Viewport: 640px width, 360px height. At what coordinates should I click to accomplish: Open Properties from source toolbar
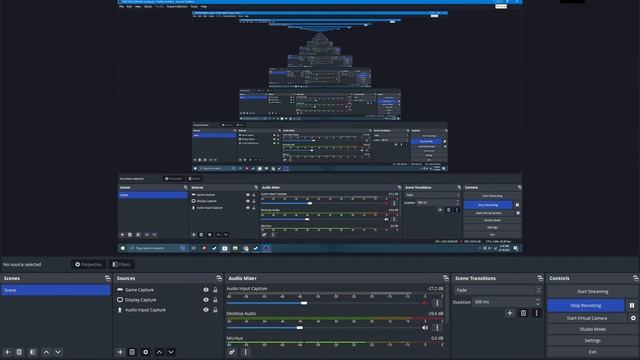point(88,264)
